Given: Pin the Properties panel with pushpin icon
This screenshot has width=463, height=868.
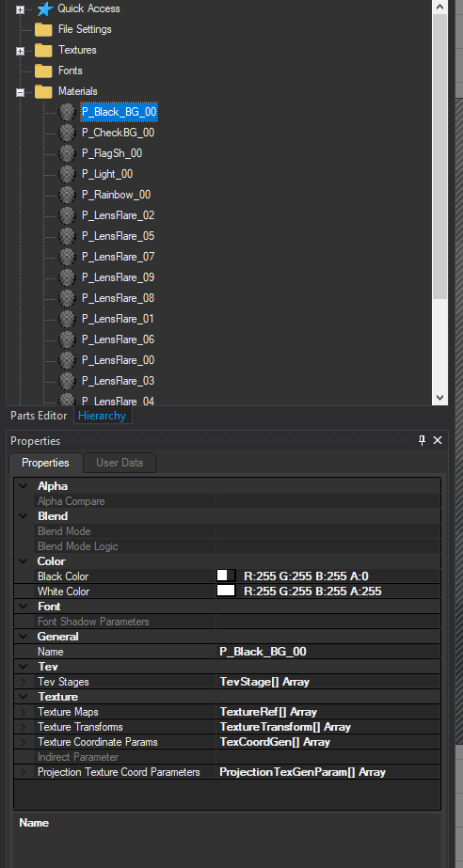Looking at the screenshot, I should tap(422, 441).
